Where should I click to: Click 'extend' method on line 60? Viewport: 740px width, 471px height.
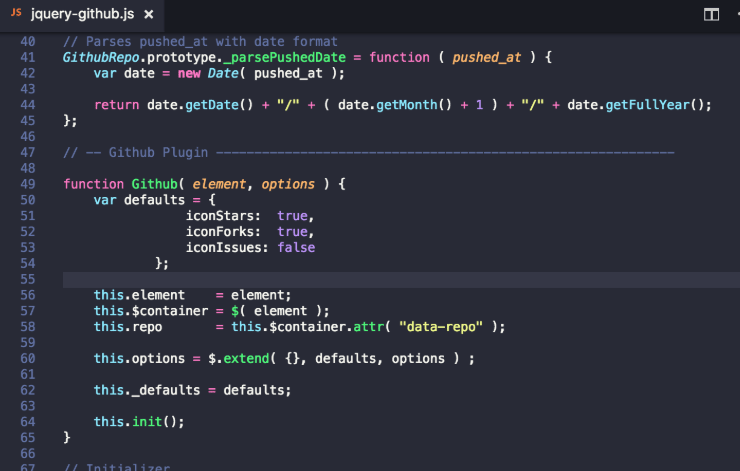pos(246,359)
